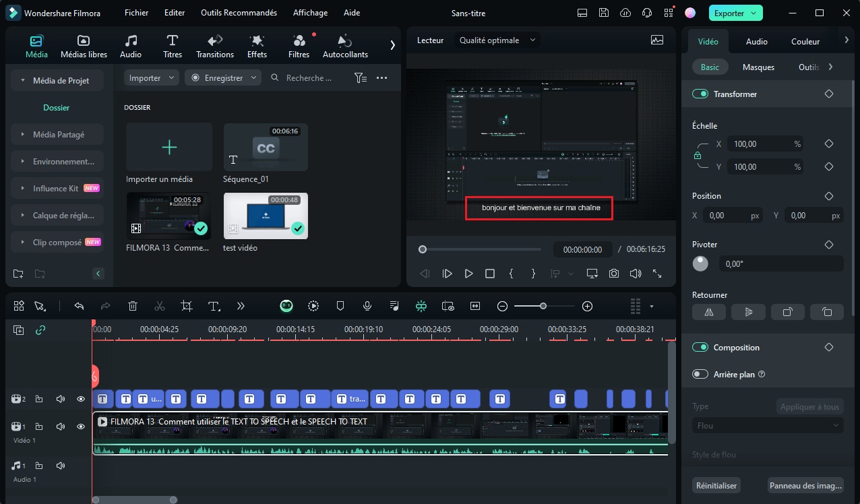Viewport: 860px width, 504px height.
Task: Open the Exporter dropdown
Action: pyautogui.click(x=736, y=13)
